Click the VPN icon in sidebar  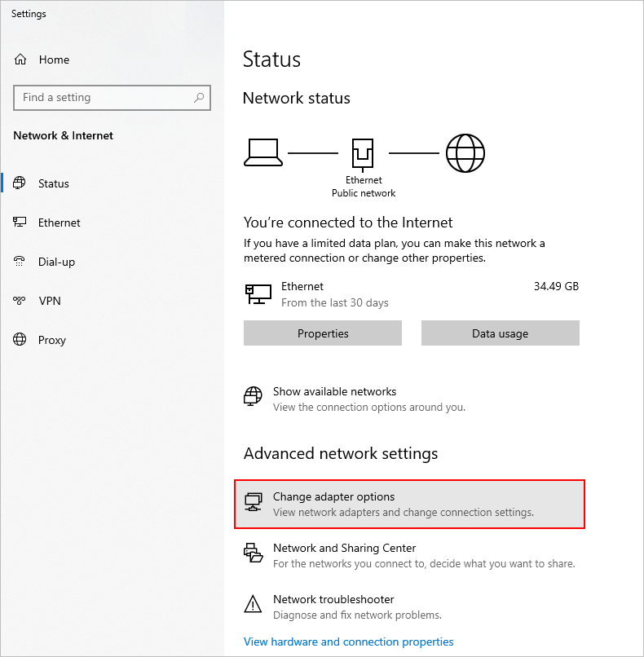(20, 301)
